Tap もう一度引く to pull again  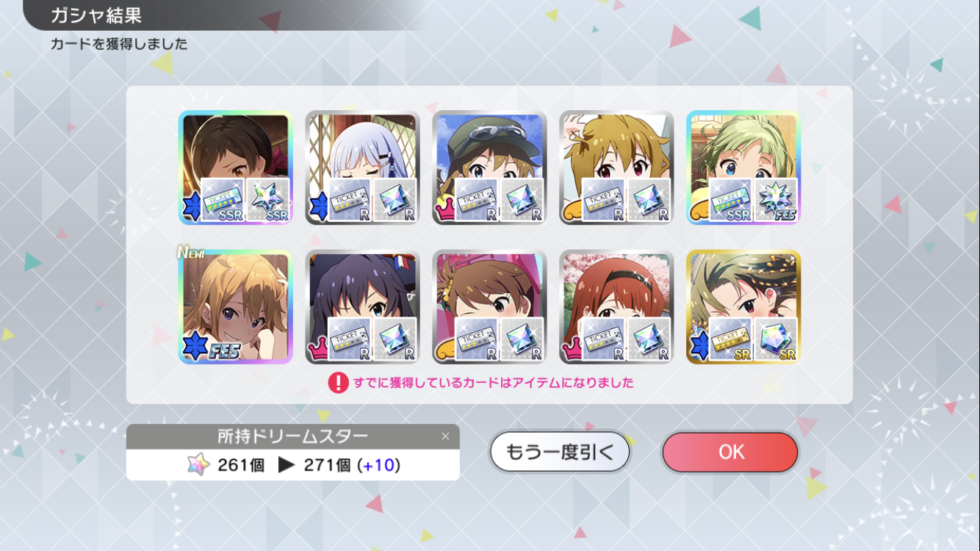(560, 452)
